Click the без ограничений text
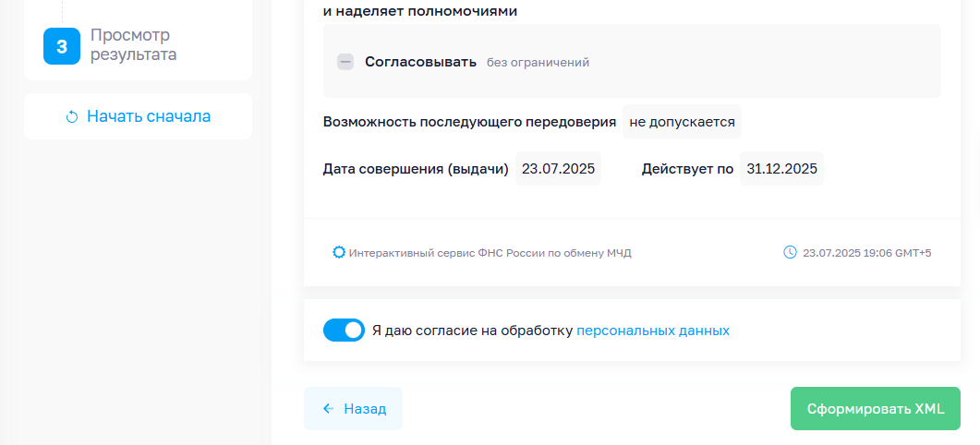980x445 pixels. pyautogui.click(x=538, y=63)
